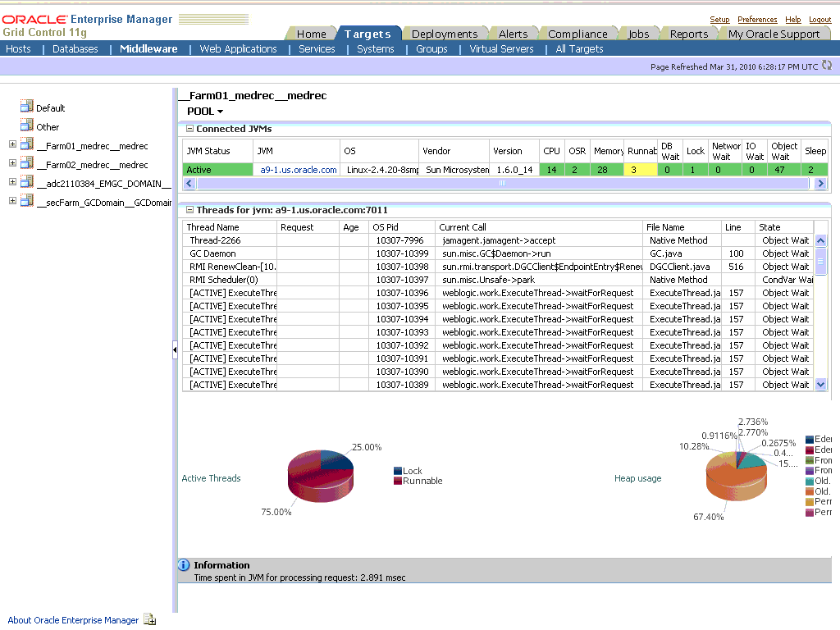840x630 pixels.
Task: Click the threads table vertical scrollbar thumb
Action: click(x=820, y=262)
